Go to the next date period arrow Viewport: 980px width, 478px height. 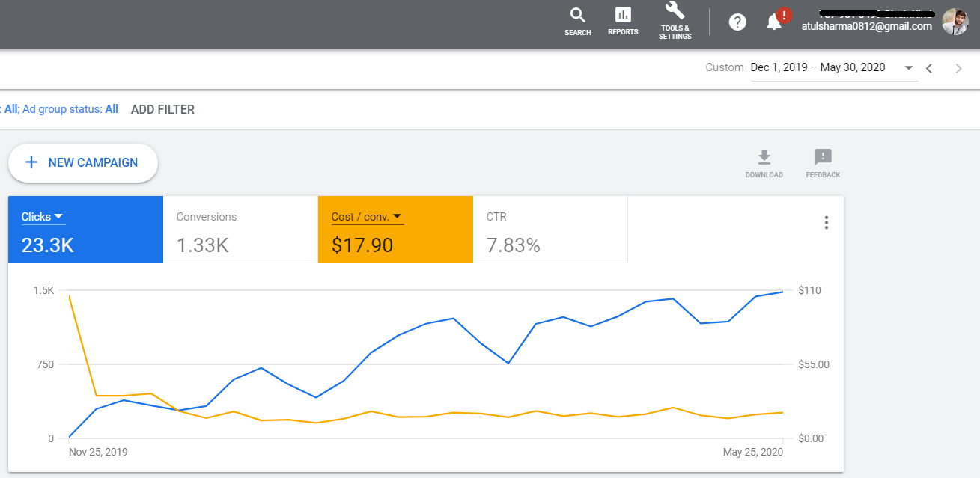[958, 68]
